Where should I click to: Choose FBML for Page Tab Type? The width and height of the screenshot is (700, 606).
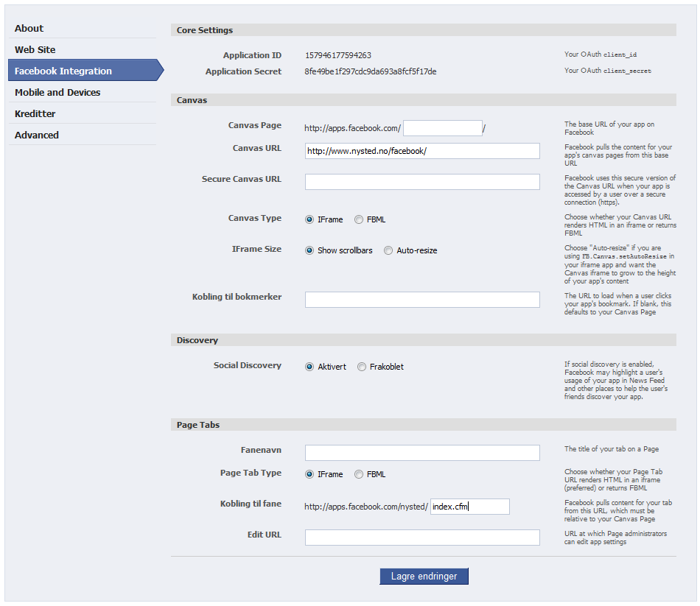[359, 474]
